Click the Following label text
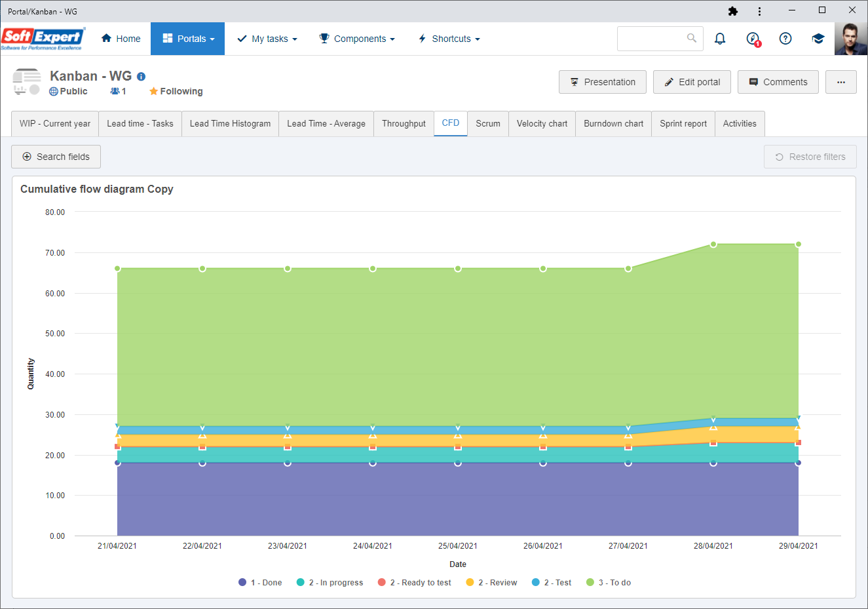The height and width of the screenshot is (609, 868). click(181, 91)
